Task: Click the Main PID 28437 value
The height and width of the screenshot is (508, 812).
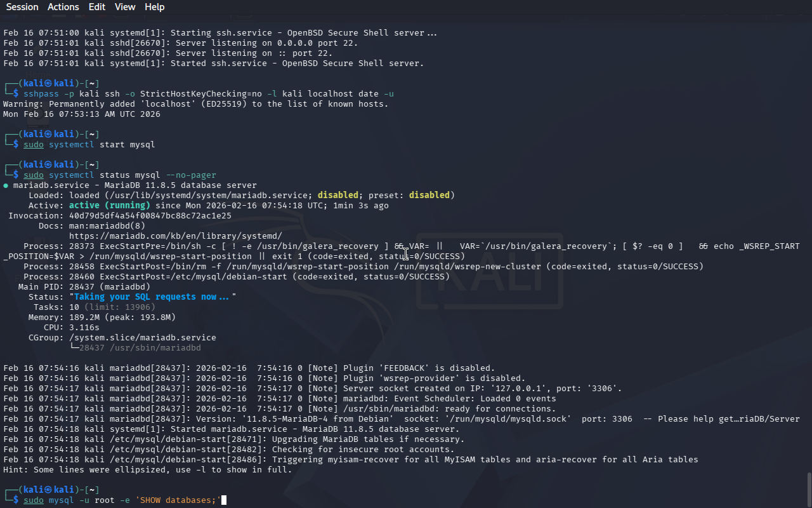Action: pyautogui.click(x=82, y=286)
